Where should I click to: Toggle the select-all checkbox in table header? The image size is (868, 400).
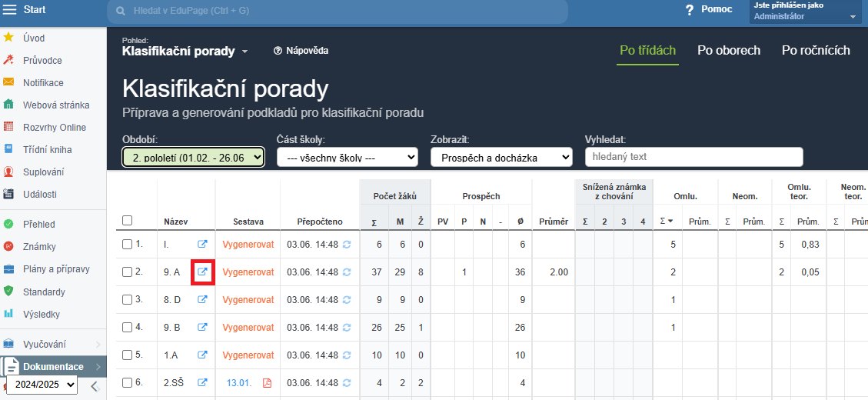pos(128,221)
